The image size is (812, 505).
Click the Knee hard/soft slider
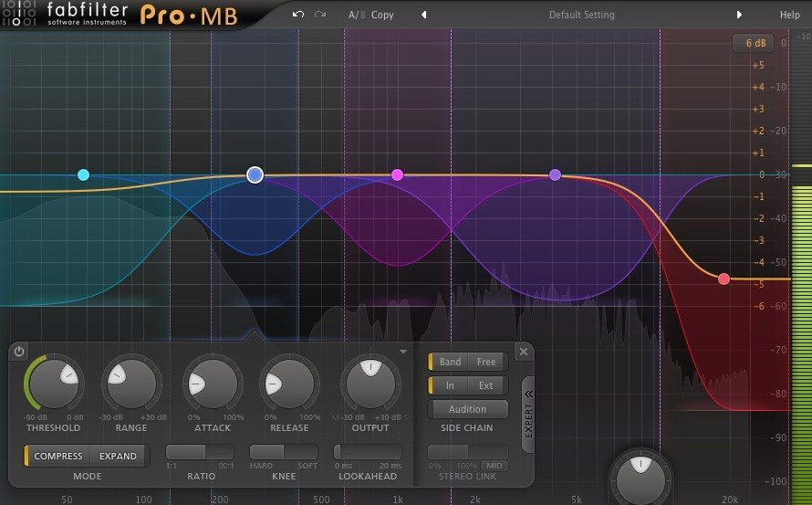[x=284, y=452]
